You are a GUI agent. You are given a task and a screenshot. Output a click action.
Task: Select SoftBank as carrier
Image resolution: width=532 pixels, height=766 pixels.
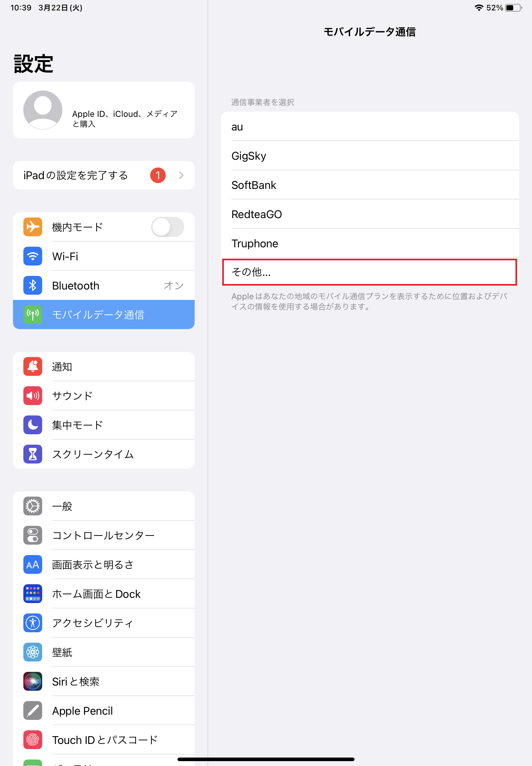click(x=370, y=185)
